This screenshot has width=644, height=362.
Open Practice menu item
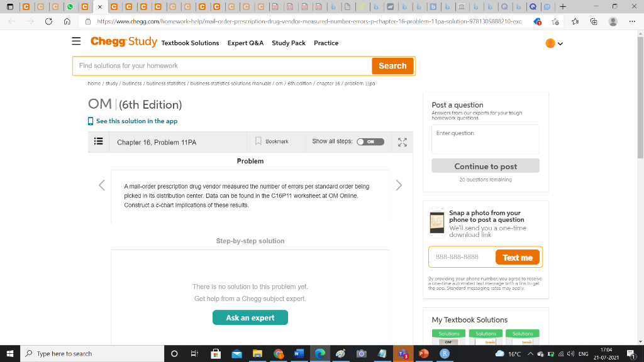point(326,43)
